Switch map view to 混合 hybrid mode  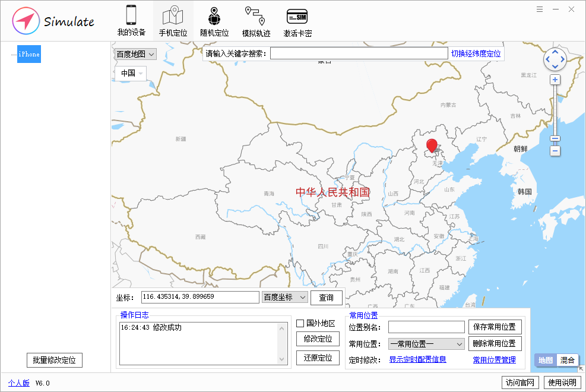567,361
